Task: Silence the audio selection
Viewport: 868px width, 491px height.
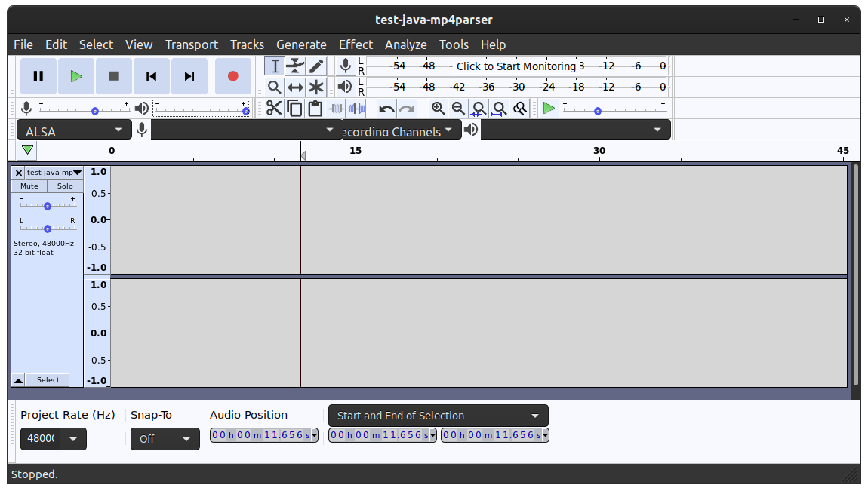Action: tap(357, 109)
